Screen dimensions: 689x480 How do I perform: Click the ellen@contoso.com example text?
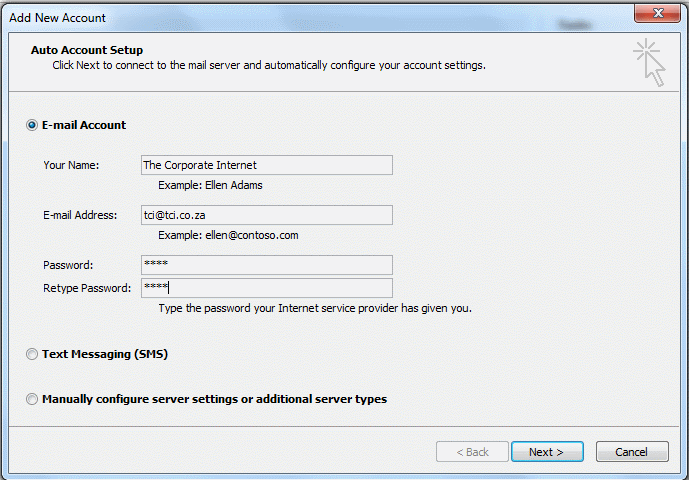252,235
